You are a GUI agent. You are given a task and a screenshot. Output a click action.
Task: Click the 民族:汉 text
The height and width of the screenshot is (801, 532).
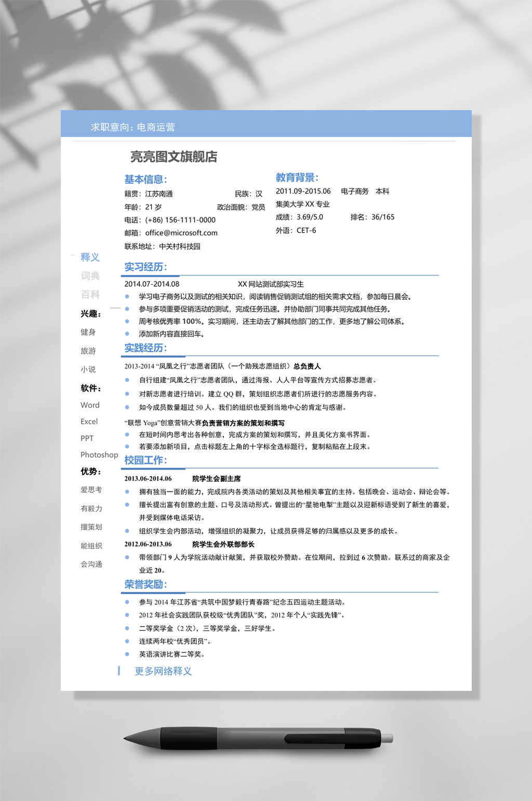[248, 194]
